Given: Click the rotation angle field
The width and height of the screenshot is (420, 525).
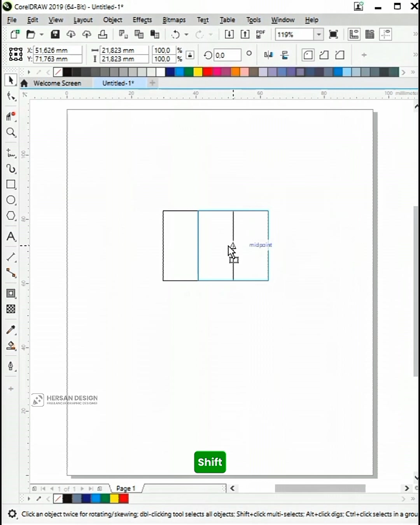Looking at the screenshot, I should (227, 55).
